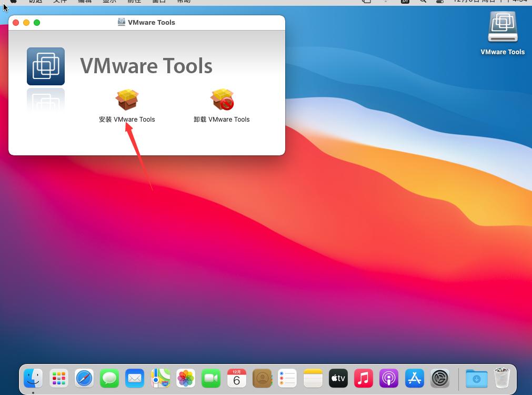Viewport: 532px width, 395px height.
Task: Open the Music app from the Dock
Action: (363, 378)
